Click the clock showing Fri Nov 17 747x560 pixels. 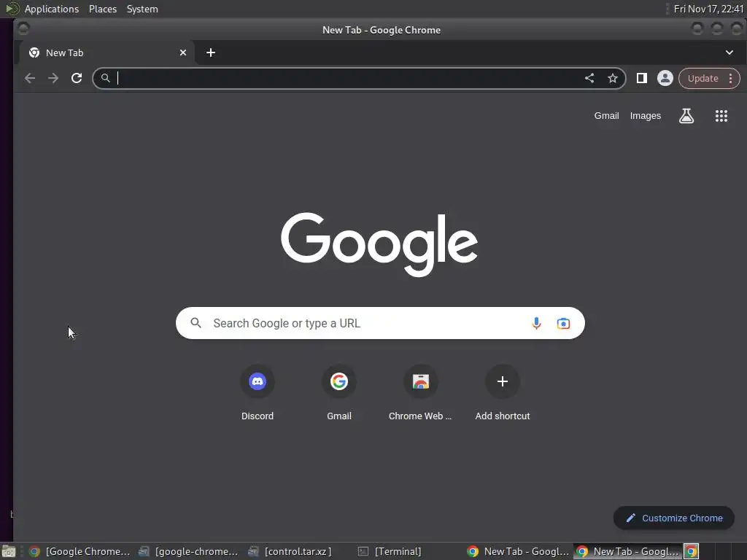pyautogui.click(x=708, y=9)
